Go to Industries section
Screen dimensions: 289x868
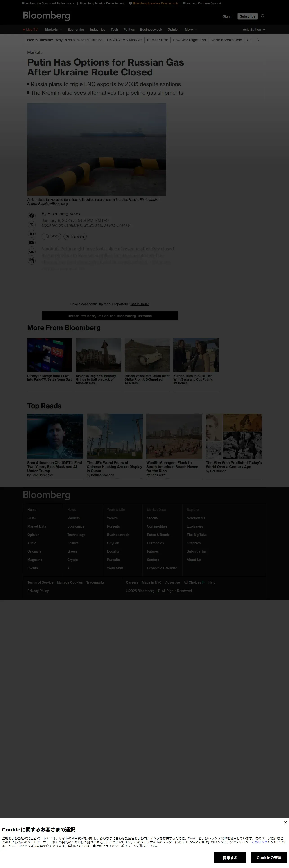(x=97, y=29)
